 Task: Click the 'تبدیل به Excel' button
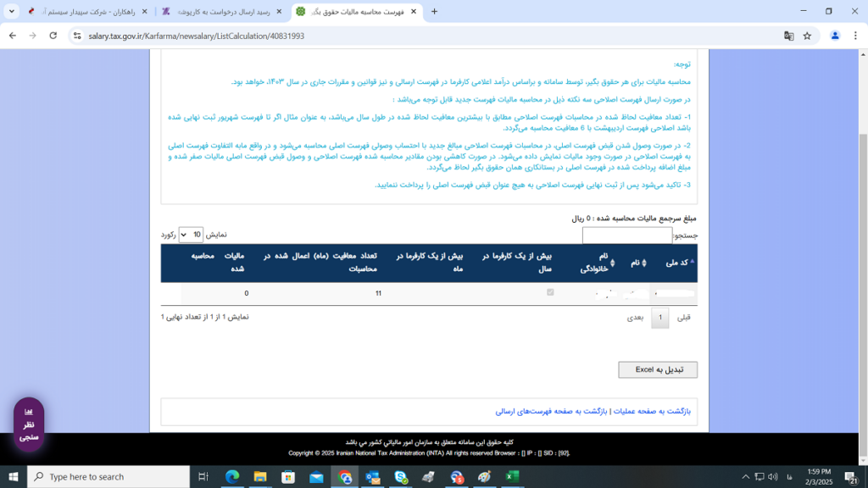pyautogui.click(x=658, y=369)
